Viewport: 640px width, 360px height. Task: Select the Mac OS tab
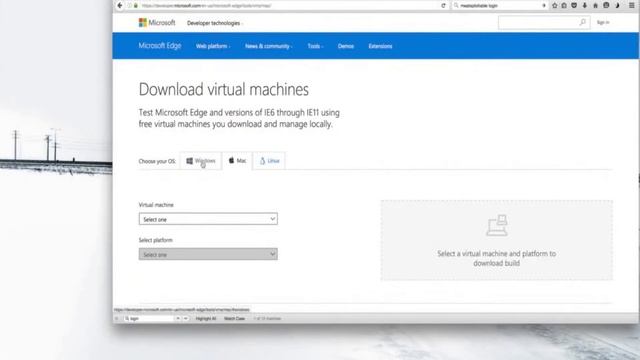pyautogui.click(x=237, y=161)
